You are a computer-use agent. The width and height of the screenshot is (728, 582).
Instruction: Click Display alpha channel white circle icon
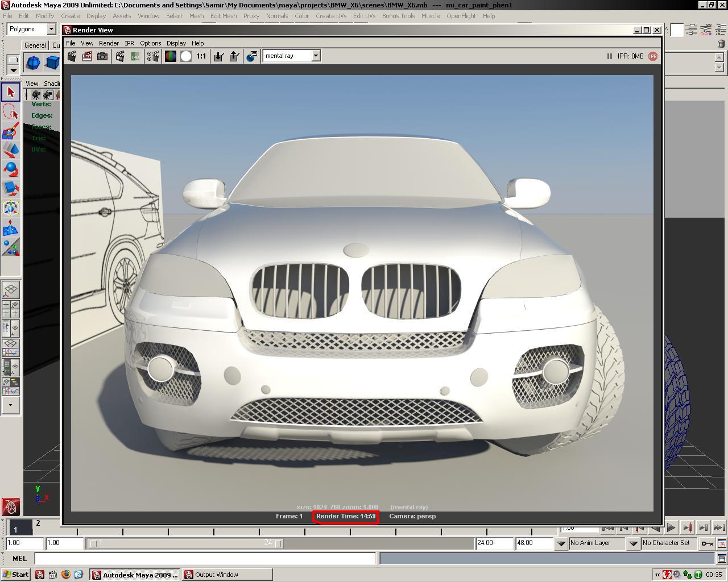click(186, 56)
